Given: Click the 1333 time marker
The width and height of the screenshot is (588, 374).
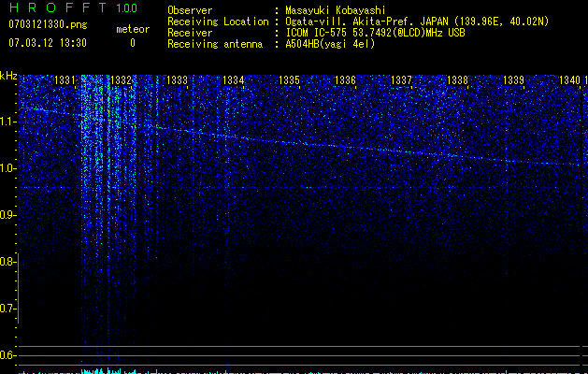Looking at the screenshot, I should (177, 80).
